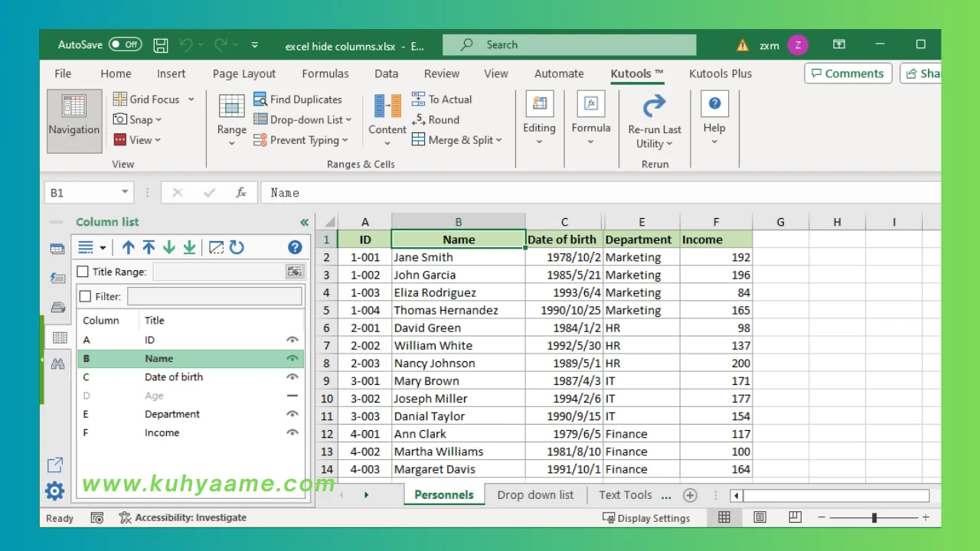Click the To Actual tool

pos(442,99)
